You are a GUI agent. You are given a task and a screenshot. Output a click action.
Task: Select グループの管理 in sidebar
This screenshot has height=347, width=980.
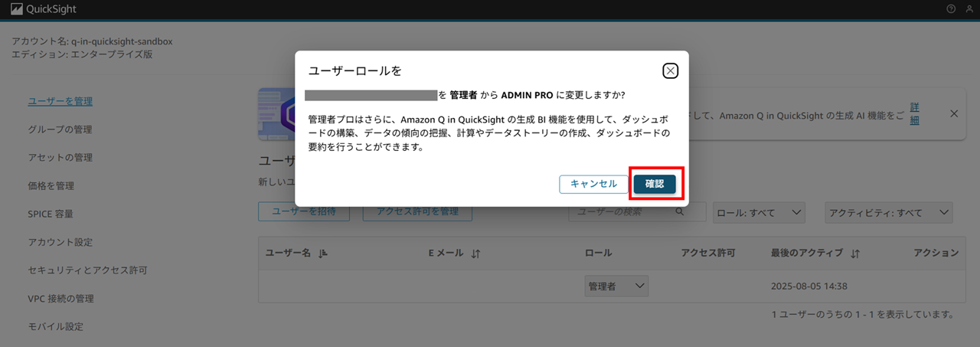(60, 129)
